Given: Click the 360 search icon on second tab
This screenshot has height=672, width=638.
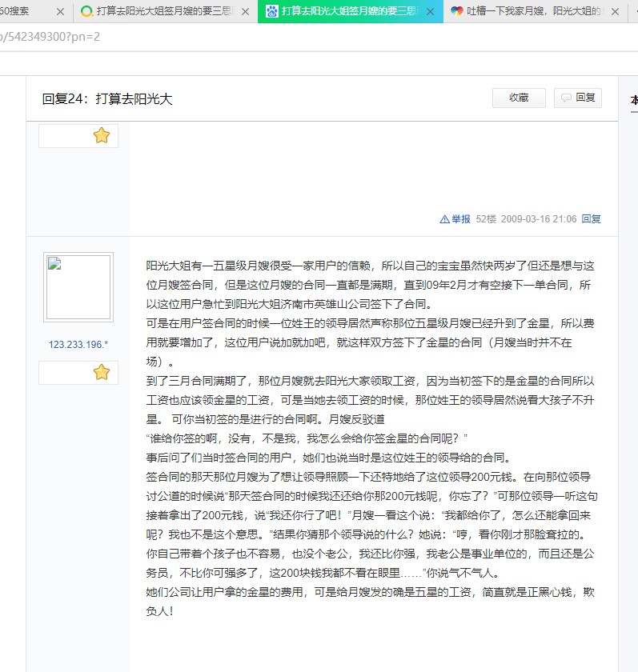Looking at the screenshot, I should [86, 12].
